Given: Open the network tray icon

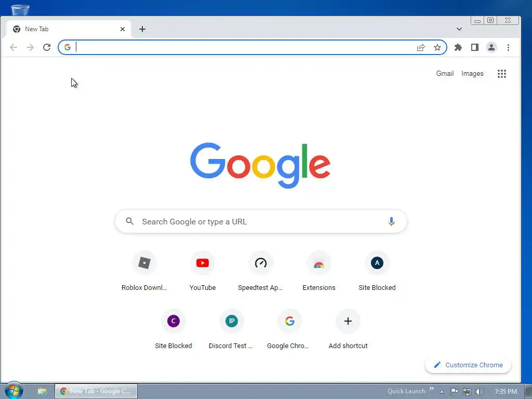Looking at the screenshot, I should pos(467,392).
